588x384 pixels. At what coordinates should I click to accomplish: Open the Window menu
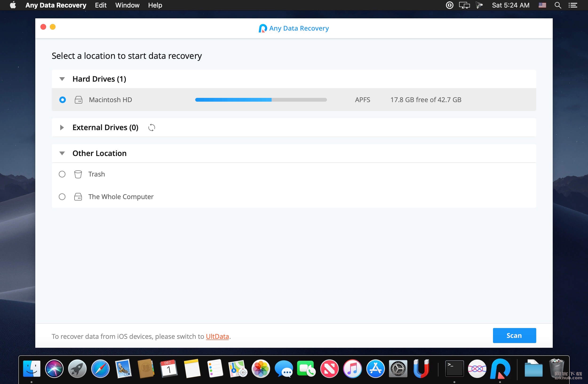127,5
